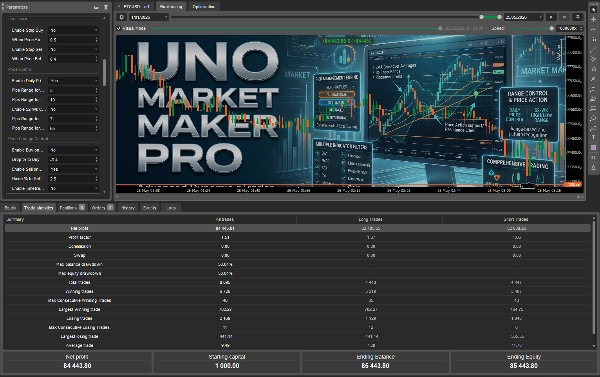The width and height of the screenshot is (600, 377).
Task: Select the Max balance drawdown row
Action: 298,264
